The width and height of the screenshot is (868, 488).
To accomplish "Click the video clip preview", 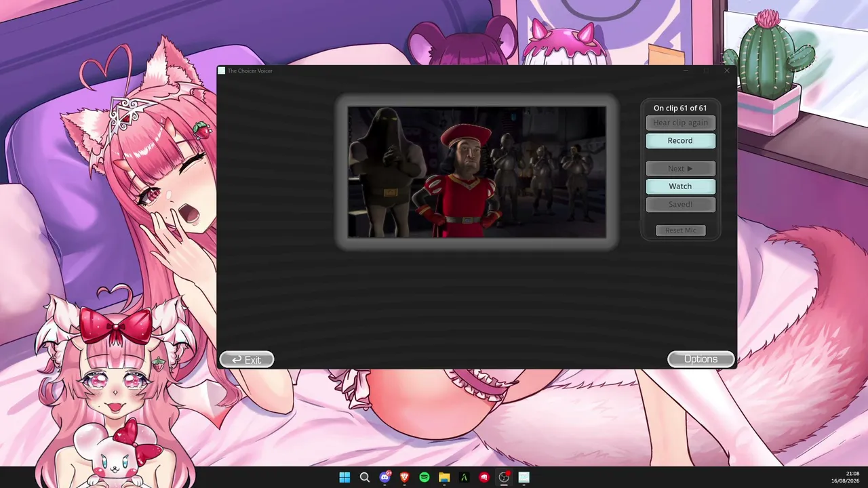I will (477, 172).
